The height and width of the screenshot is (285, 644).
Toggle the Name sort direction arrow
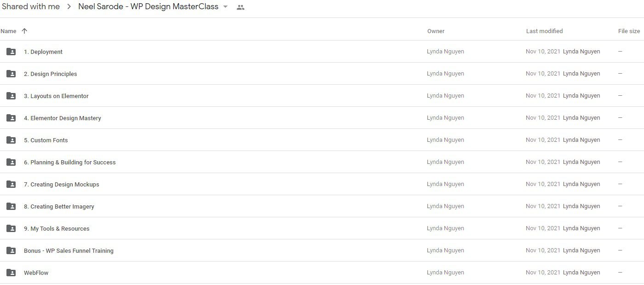point(24,31)
